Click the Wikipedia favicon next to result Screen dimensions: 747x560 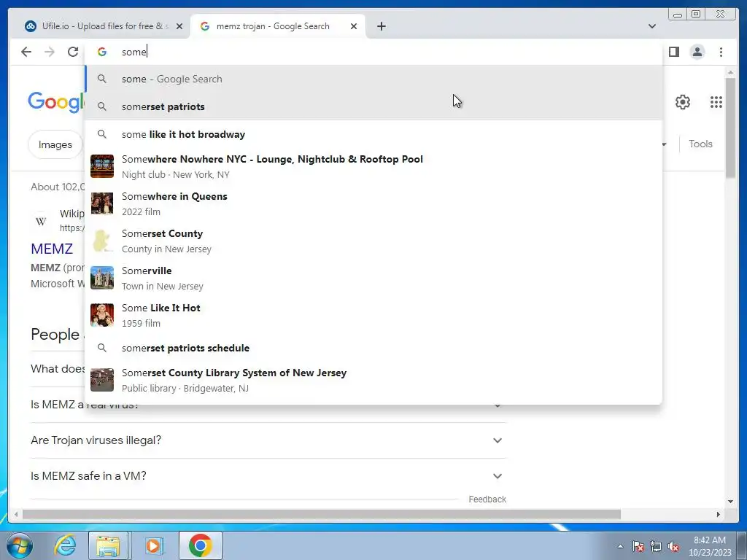[41, 221]
